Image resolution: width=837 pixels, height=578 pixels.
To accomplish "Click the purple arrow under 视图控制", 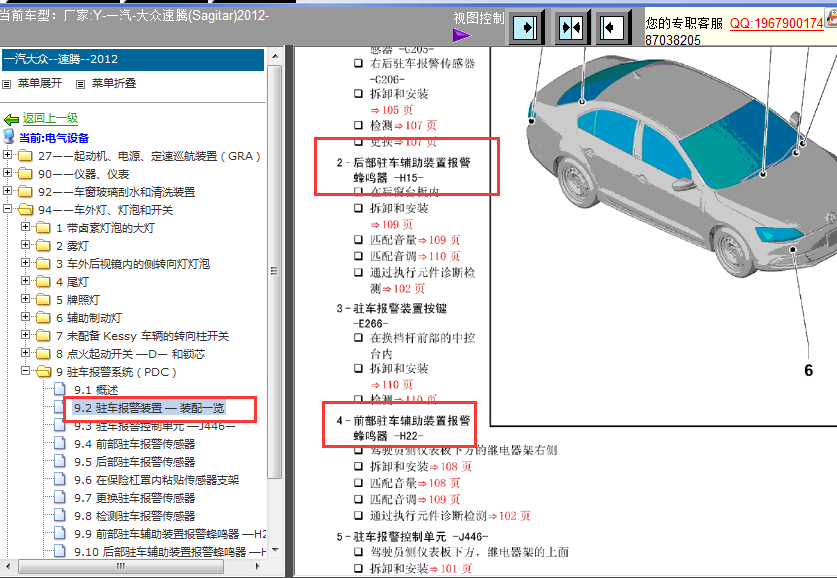I will tap(462, 35).
